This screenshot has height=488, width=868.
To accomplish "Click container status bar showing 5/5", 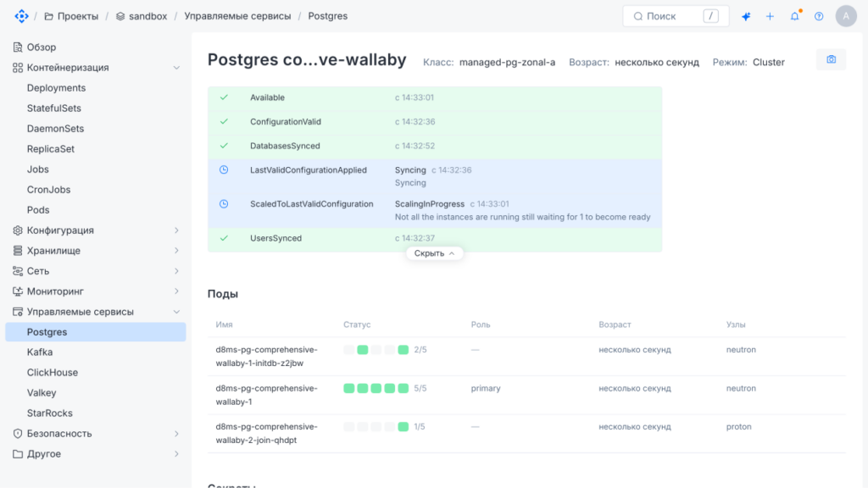I will (376, 388).
